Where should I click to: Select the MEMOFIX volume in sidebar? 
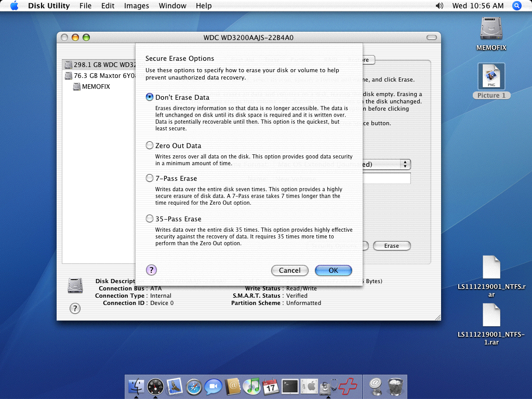pyautogui.click(x=91, y=87)
